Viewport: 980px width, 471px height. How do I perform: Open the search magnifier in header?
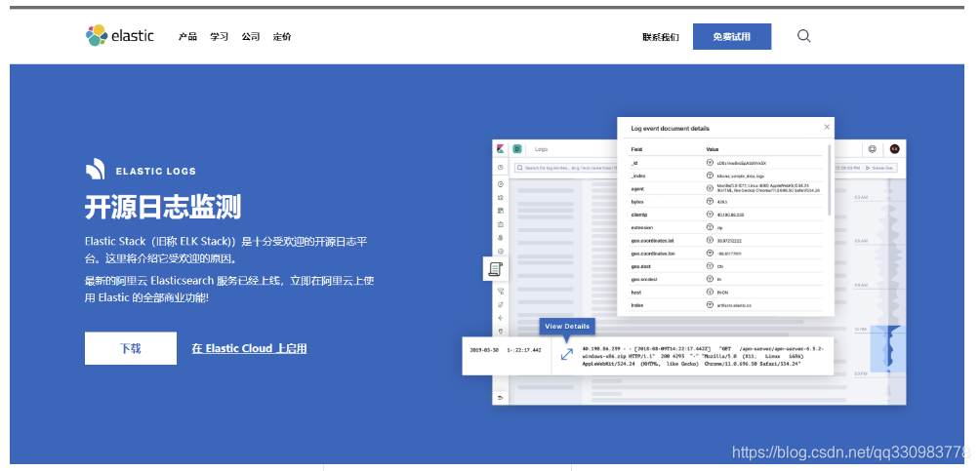coord(803,36)
